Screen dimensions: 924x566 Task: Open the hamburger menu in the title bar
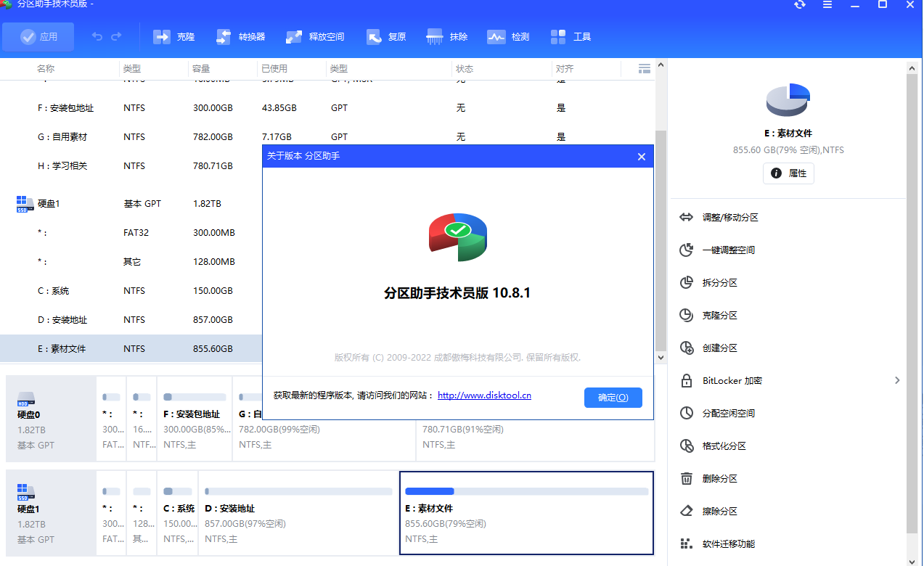pyautogui.click(x=827, y=6)
